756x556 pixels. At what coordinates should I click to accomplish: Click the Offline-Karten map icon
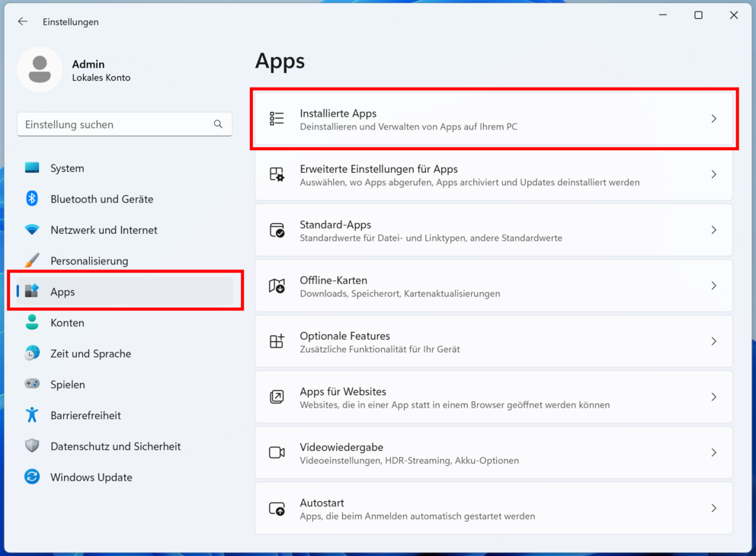277,286
